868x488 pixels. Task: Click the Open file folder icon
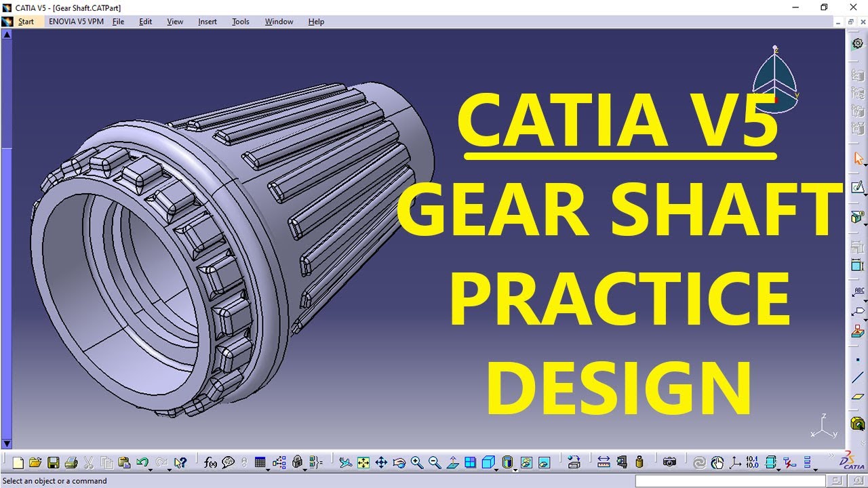[x=35, y=463]
